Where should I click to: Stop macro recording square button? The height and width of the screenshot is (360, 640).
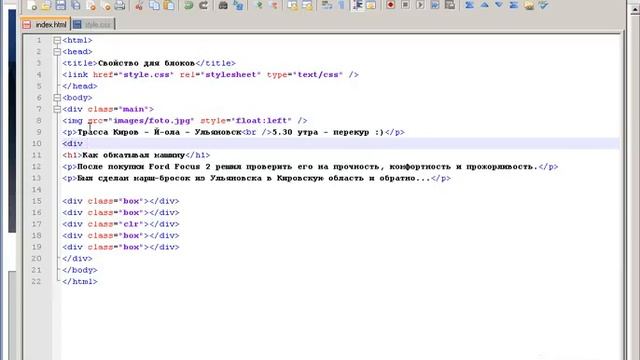tap(405, 5)
